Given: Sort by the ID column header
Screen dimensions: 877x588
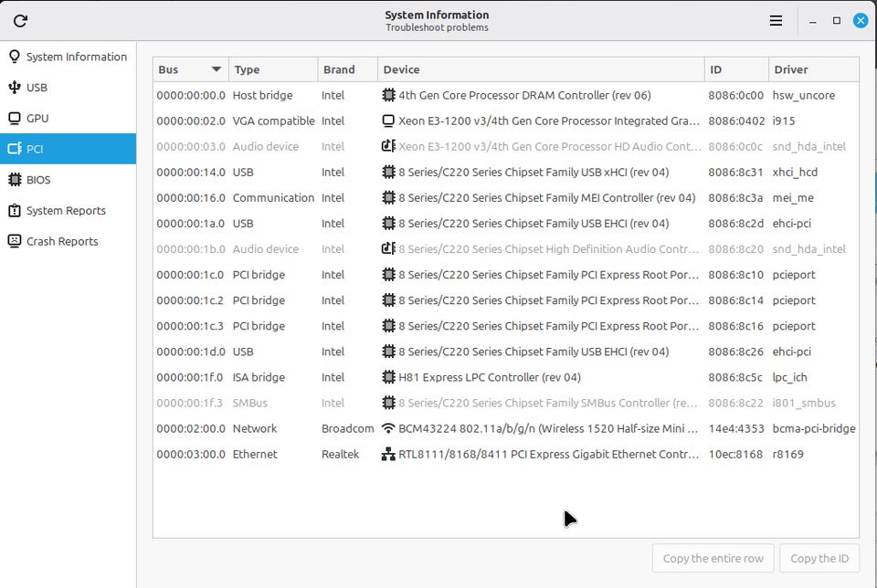Looking at the screenshot, I should pyautogui.click(x=736, y=69).
